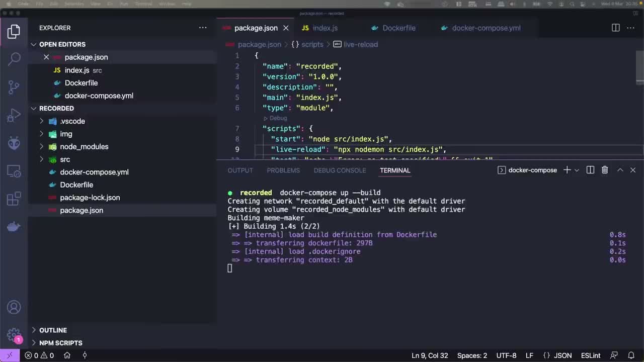
Task: Click the remote window indicator in status bar
Action: 10,355
